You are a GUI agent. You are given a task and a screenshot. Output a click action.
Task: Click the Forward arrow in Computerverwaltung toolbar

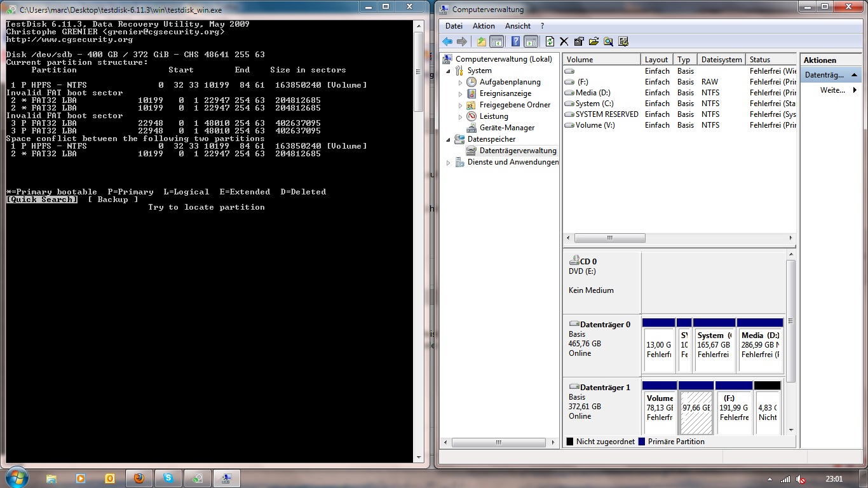(462, 41)
